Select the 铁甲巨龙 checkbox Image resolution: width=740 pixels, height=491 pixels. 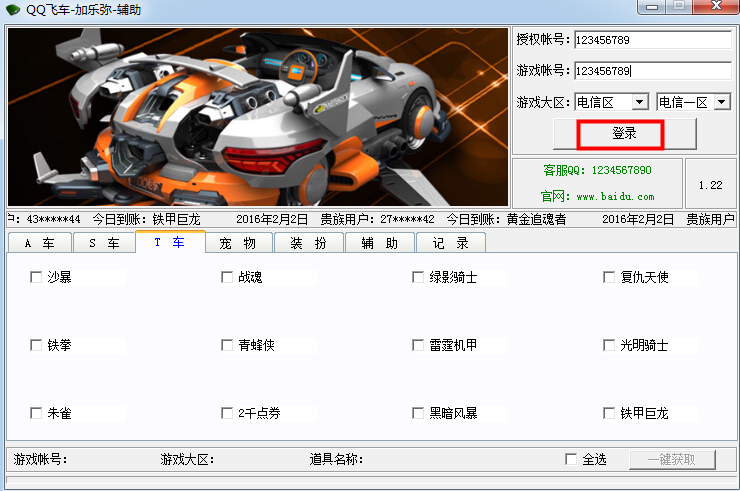609,413
